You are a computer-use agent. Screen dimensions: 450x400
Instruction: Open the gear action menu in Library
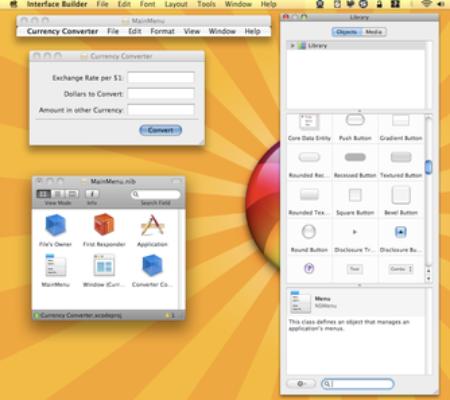point(301,384)
